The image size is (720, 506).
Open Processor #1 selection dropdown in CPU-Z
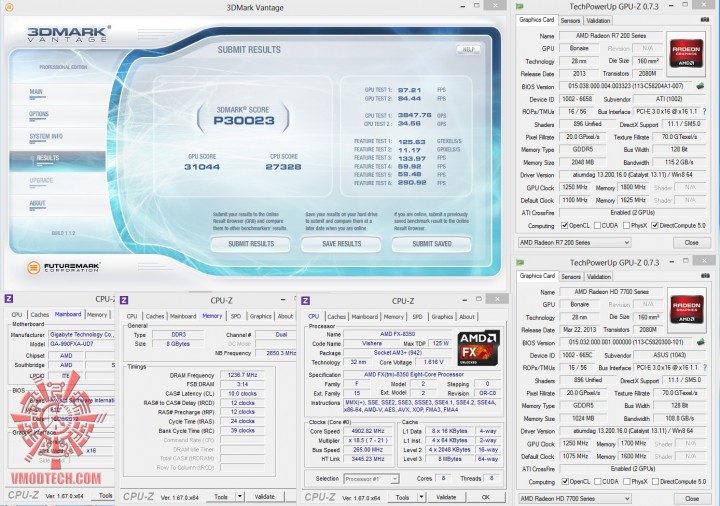pos(371,478)
